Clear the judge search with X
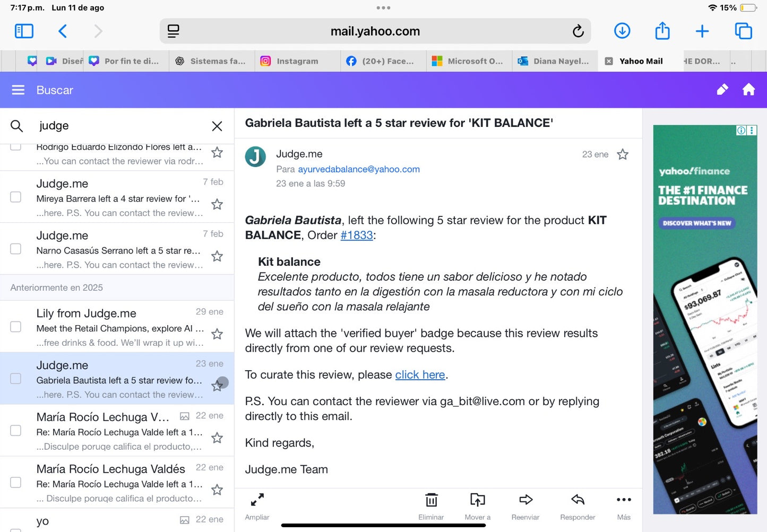This screenshot has width=767, height=532. click(217, 126)
